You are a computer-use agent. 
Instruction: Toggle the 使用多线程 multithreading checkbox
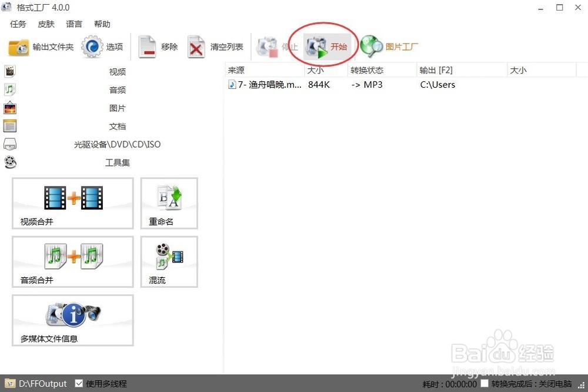tap(79, 383)
